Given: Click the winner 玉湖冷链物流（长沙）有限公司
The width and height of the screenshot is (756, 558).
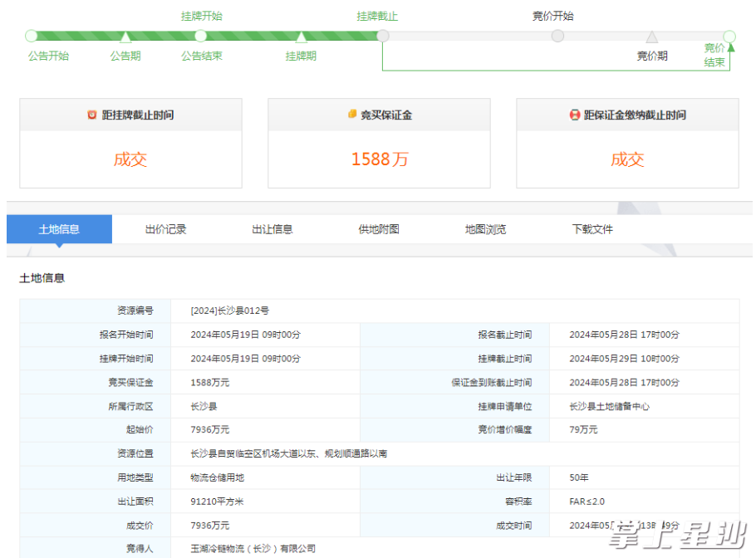Looking at the screenshot, I should coord(253,549).
